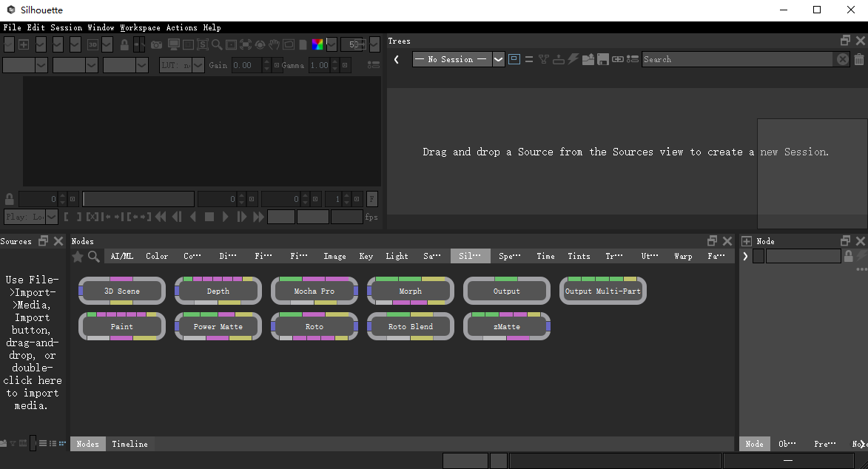The image size is (868, 469).
Task: Toggle the 3D view button
Action: (93, 45)
